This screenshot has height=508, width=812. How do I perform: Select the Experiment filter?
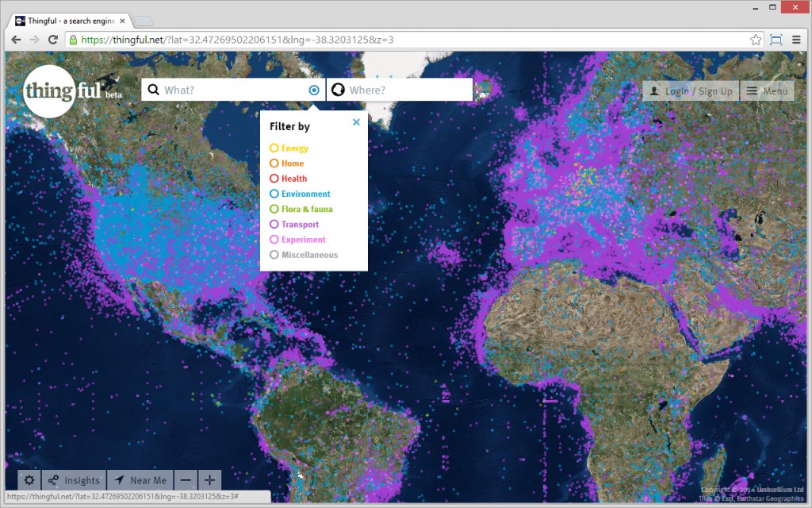point(298,240)
